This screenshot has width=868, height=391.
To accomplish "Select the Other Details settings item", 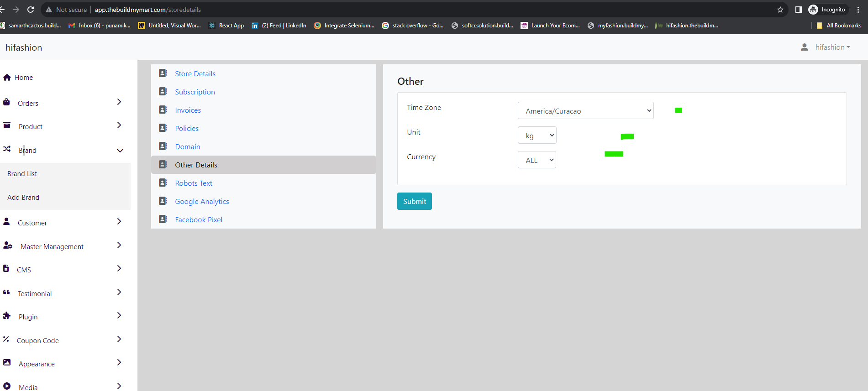I will click(263, 165).
